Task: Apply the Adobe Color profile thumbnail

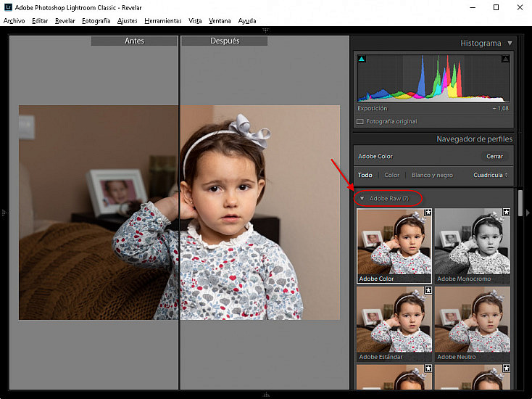Action: tap(394, 245)
